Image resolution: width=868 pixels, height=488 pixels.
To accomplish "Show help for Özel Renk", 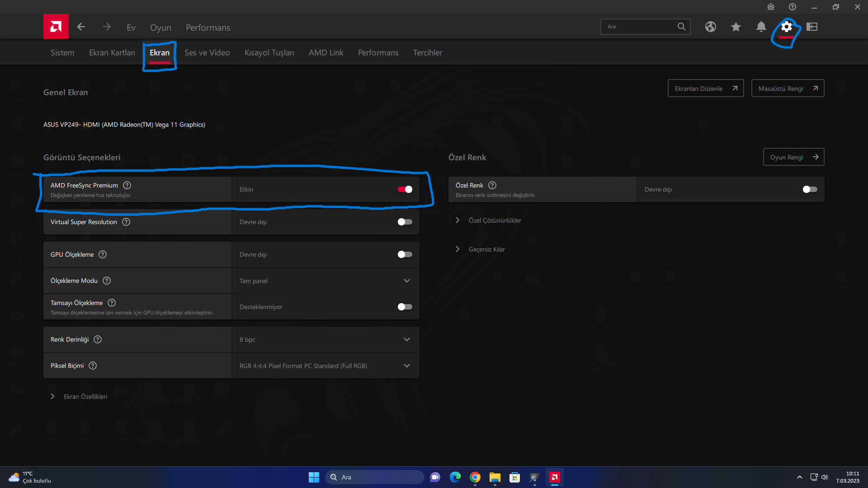I will [492, 185].
